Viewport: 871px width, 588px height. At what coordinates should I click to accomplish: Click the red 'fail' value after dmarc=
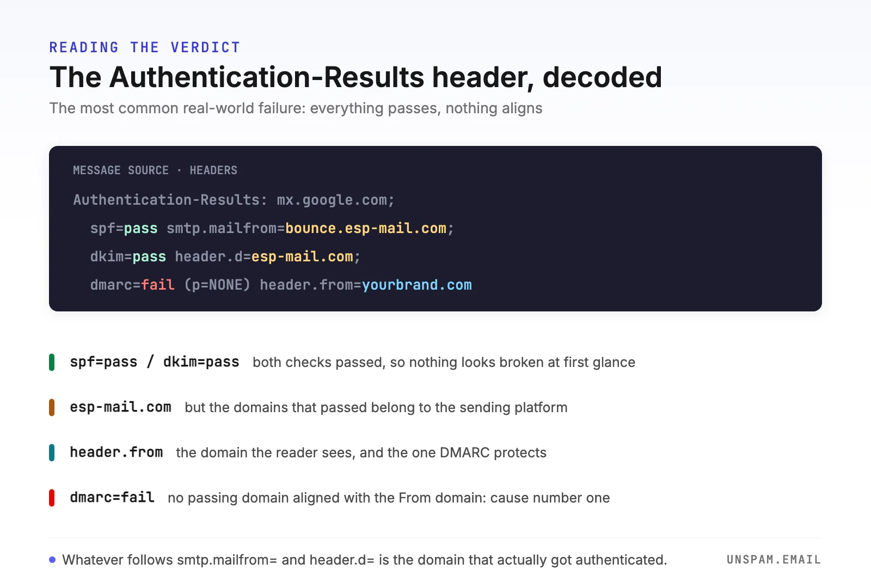pyautogui.click(x=158, y=285)
